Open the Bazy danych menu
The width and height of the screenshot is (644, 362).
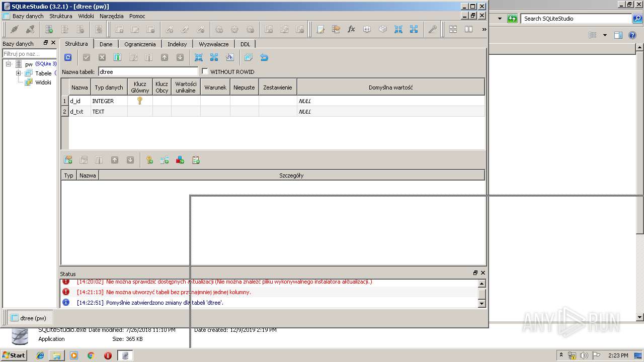tap(28, 16)
